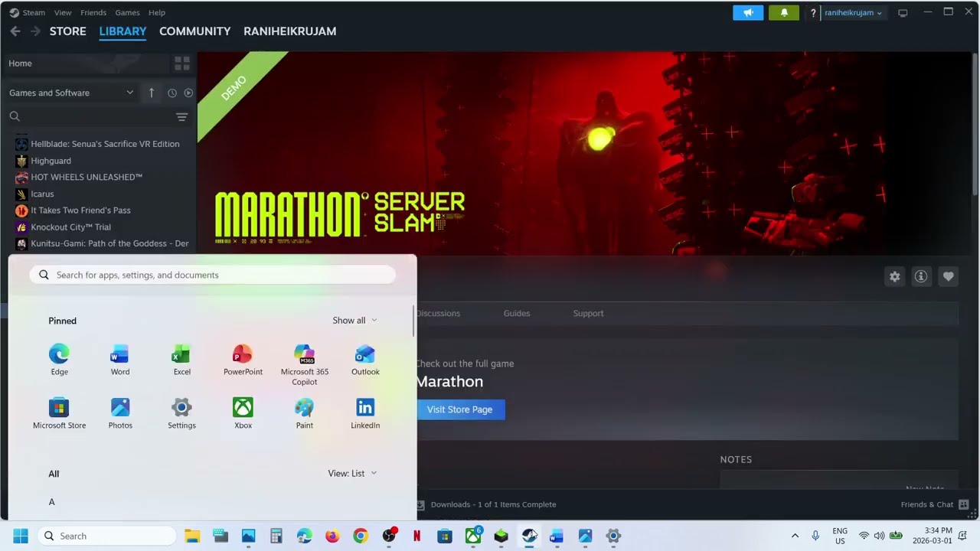Open the RANIHEIKRUJAM profile tab
This screenshot has width=980, height=551.
coord(289,31)
